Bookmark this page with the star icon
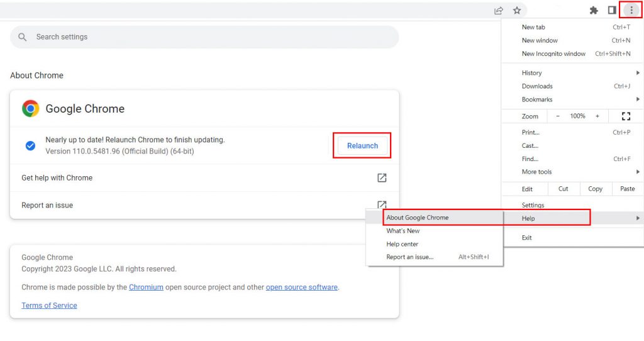Viewport: 644px width, 341px height. tap(517, 11)
